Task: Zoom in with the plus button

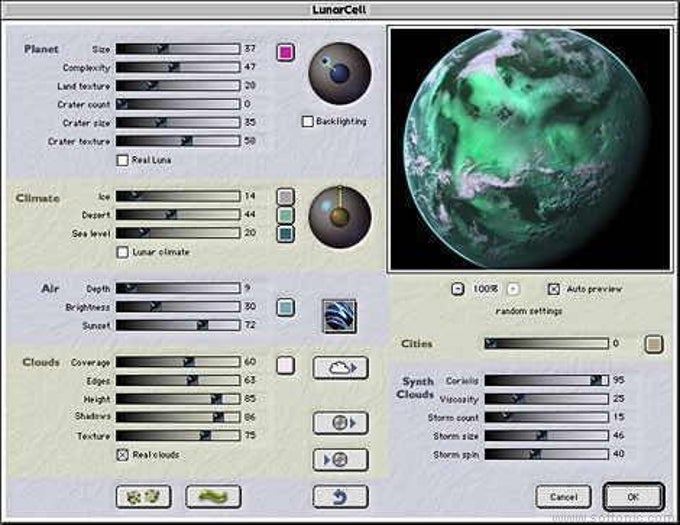Action: (x=513, y=289)
